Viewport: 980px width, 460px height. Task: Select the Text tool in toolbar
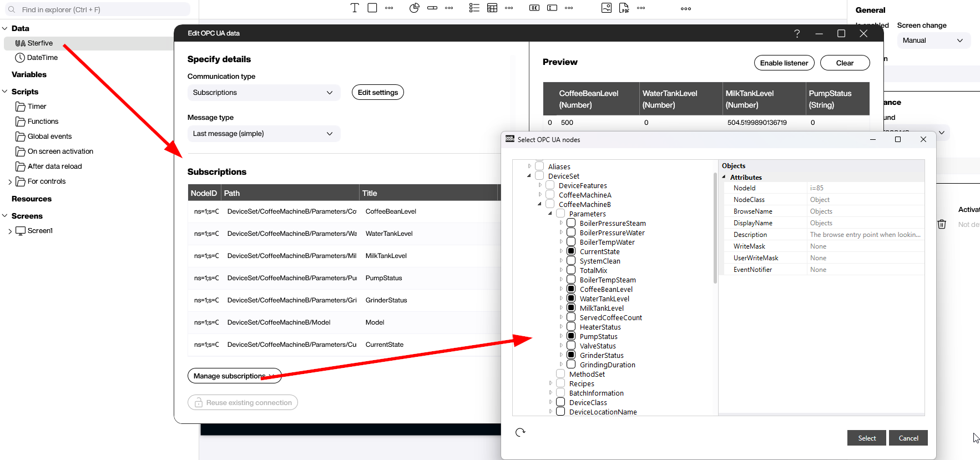point(355,8)
